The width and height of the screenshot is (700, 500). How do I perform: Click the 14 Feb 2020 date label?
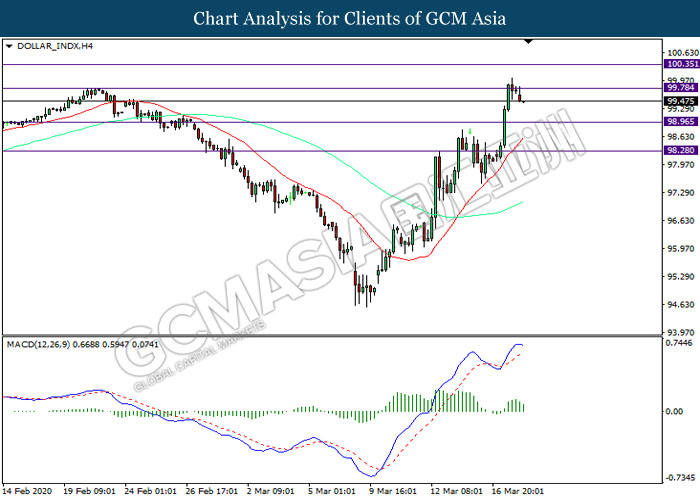click(x=26, y=491)
